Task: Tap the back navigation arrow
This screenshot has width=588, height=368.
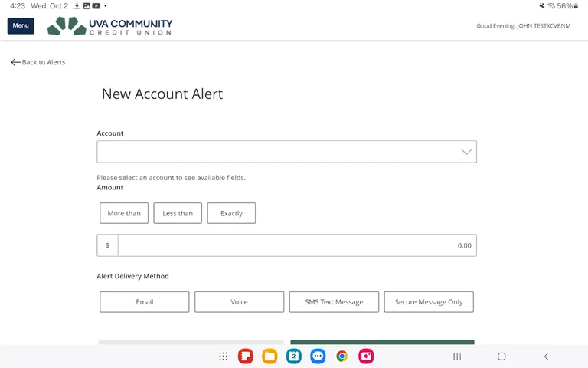Action: (547, 356)
